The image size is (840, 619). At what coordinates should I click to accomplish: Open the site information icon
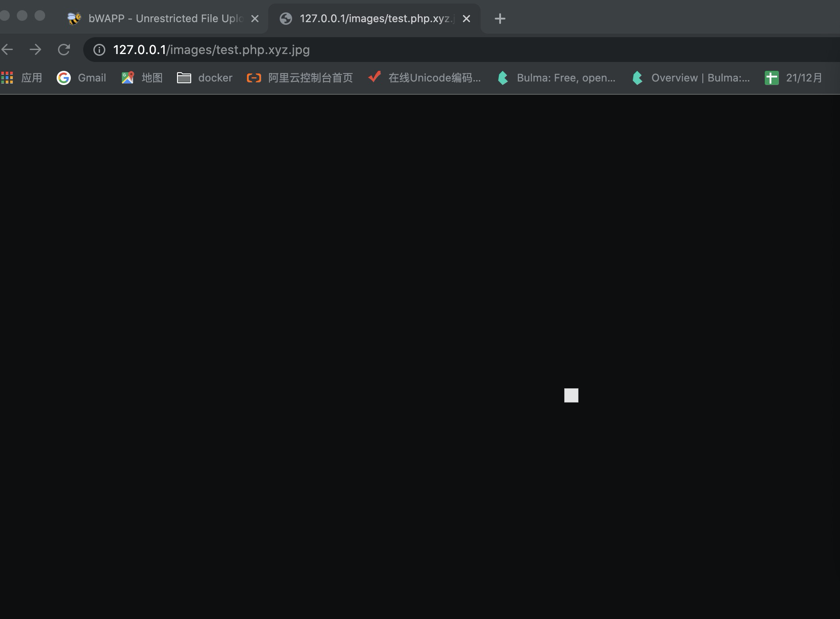(99, 50)
